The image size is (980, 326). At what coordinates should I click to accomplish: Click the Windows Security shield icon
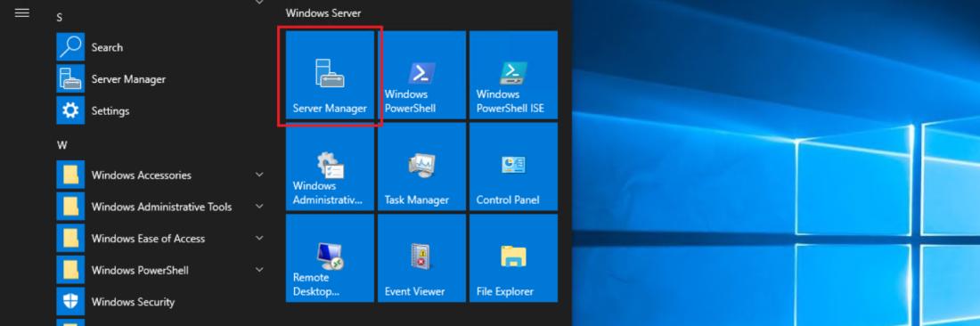70,302
